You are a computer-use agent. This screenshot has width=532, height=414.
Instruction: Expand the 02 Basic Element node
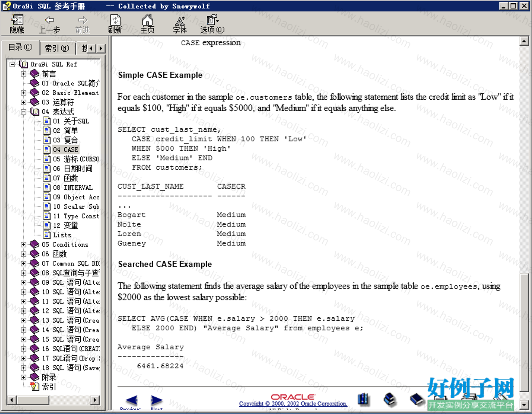[x=23, y=93]
